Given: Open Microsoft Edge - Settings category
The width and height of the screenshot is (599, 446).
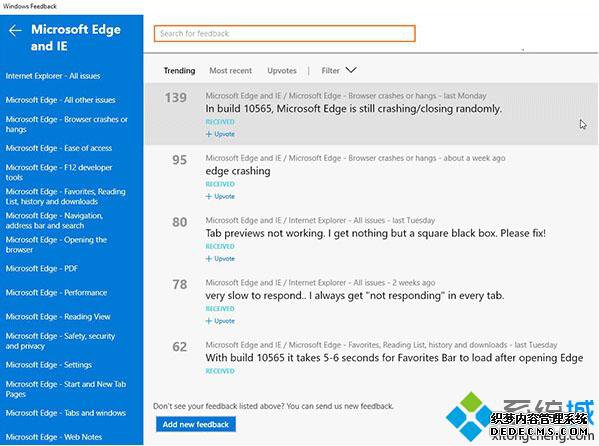Looking at the screenshot, I should coord(49,365).
